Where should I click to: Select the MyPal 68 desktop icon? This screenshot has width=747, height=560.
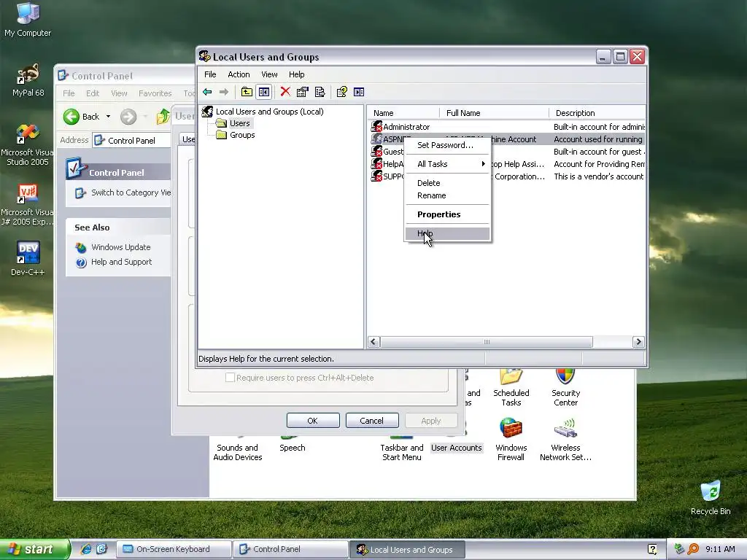[x=28, y=80]
